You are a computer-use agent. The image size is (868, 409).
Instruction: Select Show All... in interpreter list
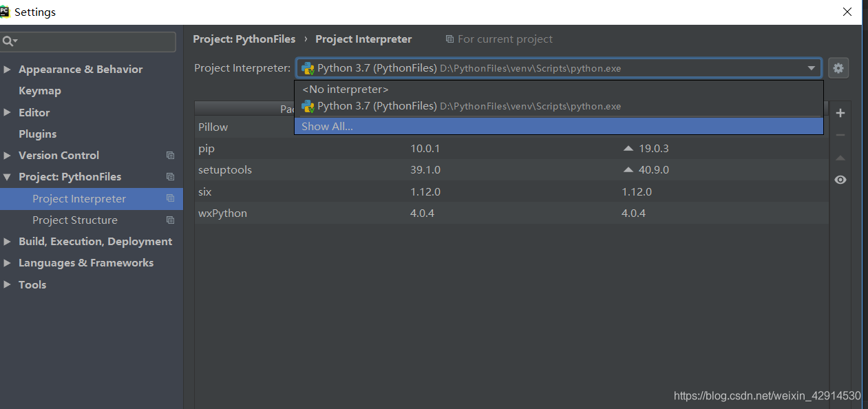[x=559, y=126]
